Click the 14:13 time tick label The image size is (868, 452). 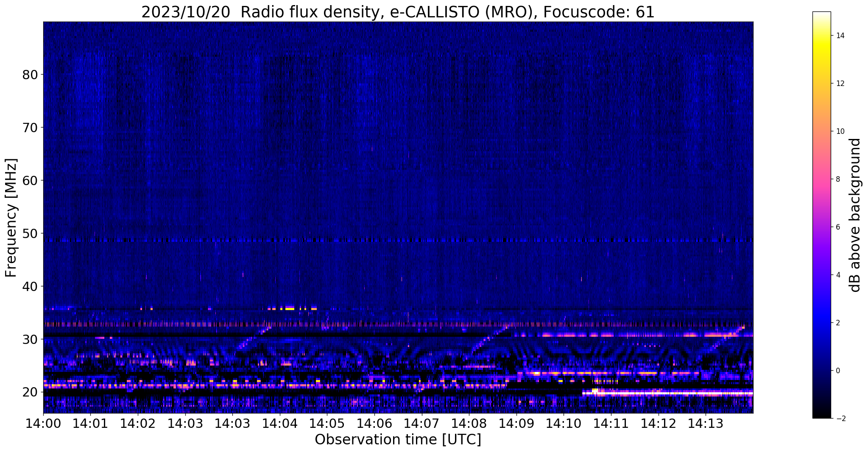coord(705,423)
